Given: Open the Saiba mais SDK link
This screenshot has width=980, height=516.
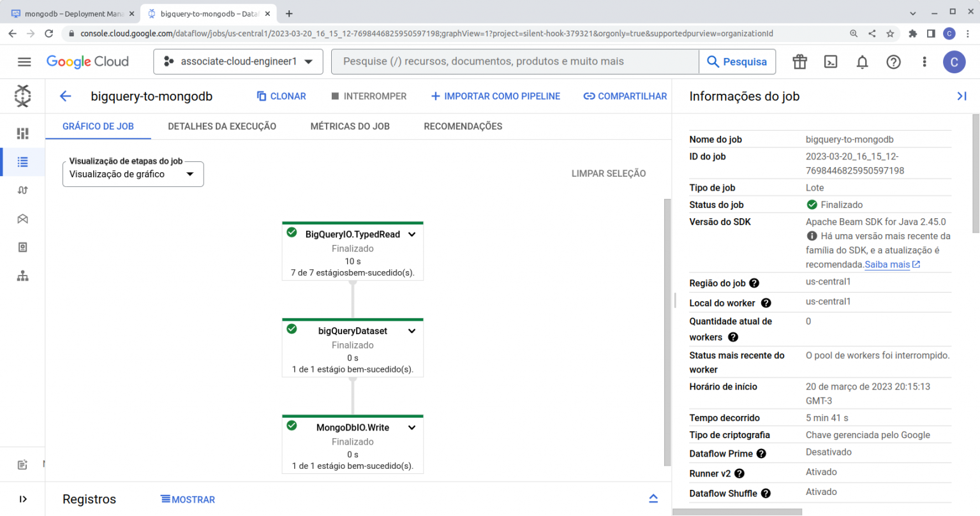Looking at the screenshot, I should (x=888, y=264).
